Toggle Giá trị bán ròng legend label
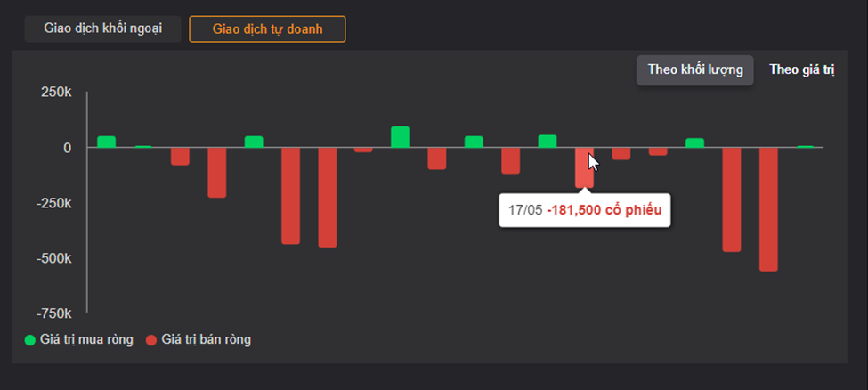The height and width of the screenshot is (390, 868). pos(206,339)
